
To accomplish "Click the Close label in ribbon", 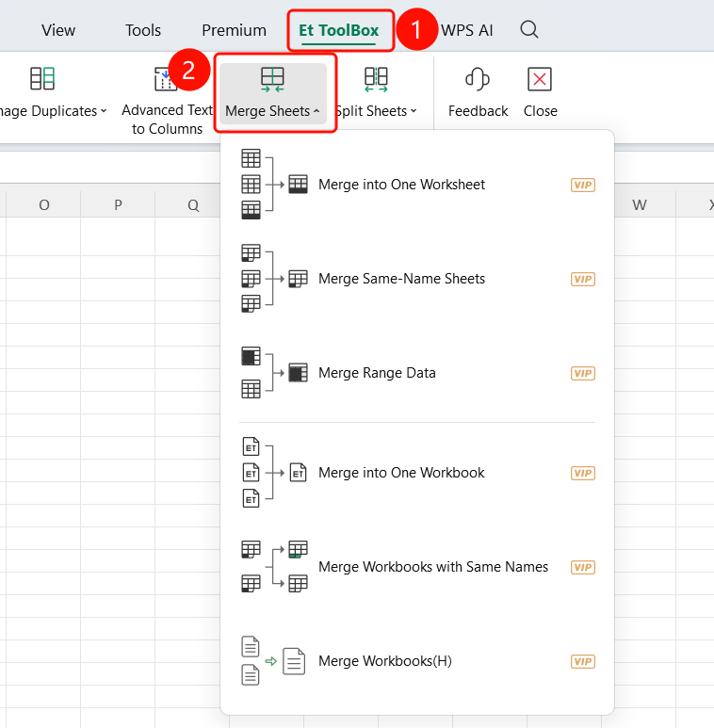I will [541, 111].
